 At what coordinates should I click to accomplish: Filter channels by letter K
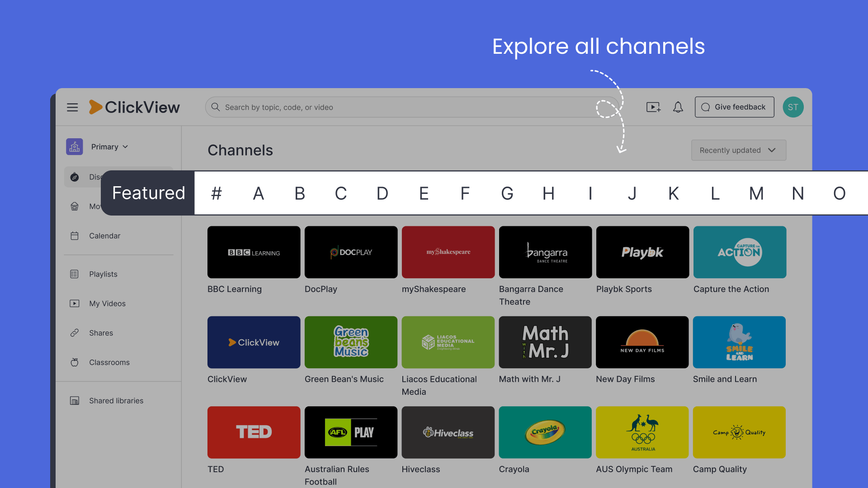point(674,193)
